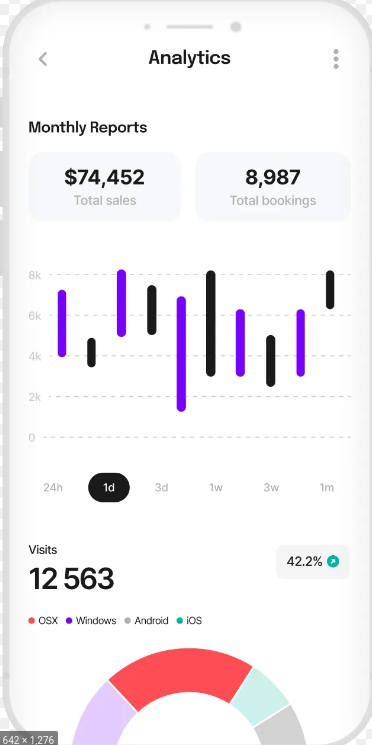Click the green upward trend arrow icon

tap(333, 562)
